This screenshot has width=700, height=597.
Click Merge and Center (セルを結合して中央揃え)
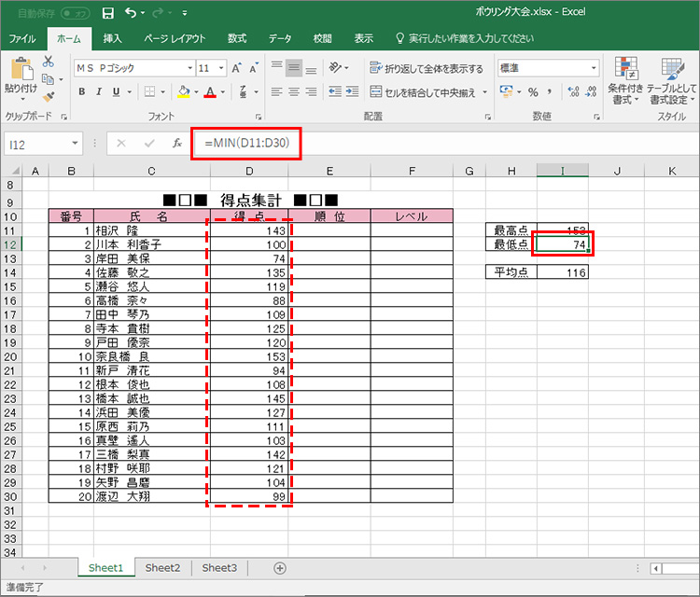pyautogui.click(x=428, y=92)
